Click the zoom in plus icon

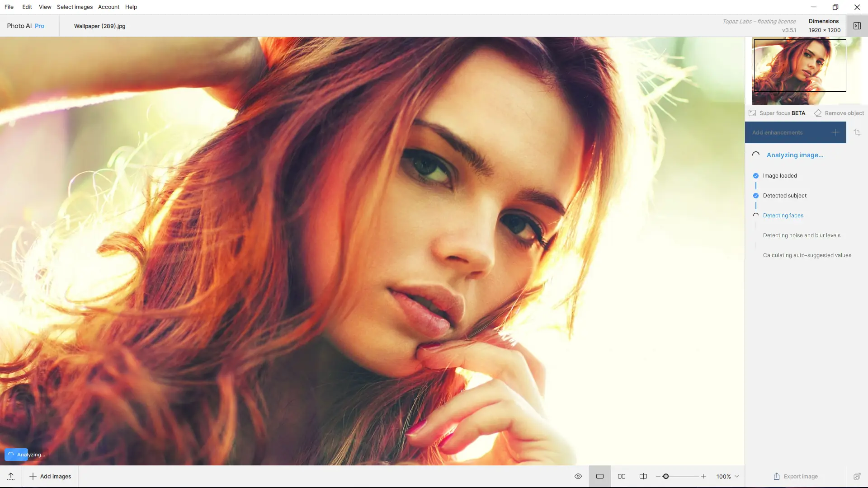pos(703,476)
